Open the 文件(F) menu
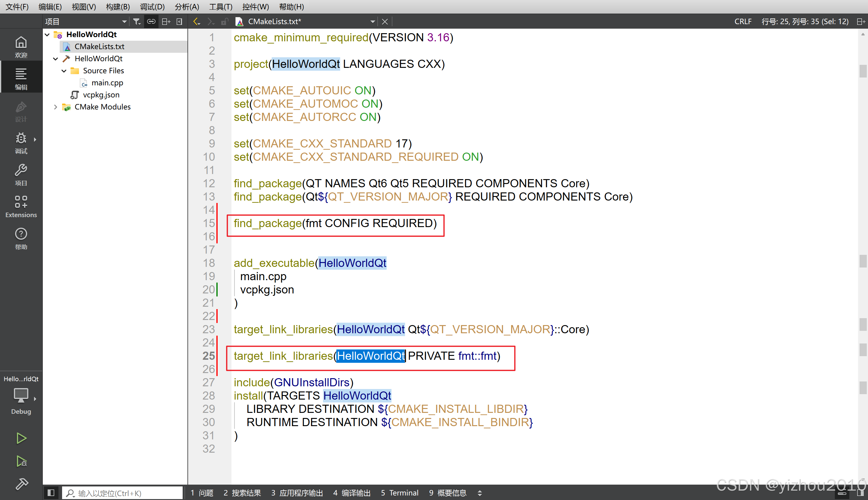This screenshot has width=868, height=500. [x=17, y=7]
